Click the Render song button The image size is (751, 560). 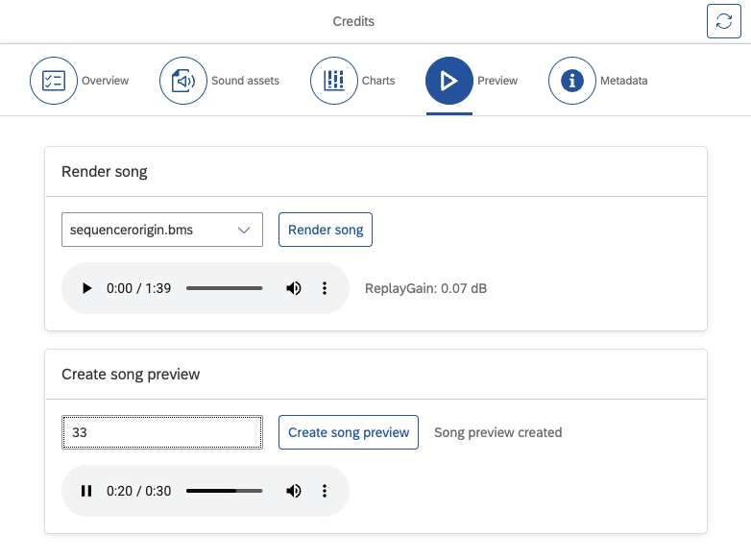tap(326, 230)
